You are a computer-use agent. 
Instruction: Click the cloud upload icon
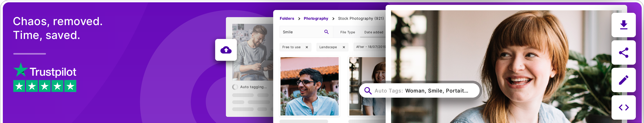pos(226,50)
